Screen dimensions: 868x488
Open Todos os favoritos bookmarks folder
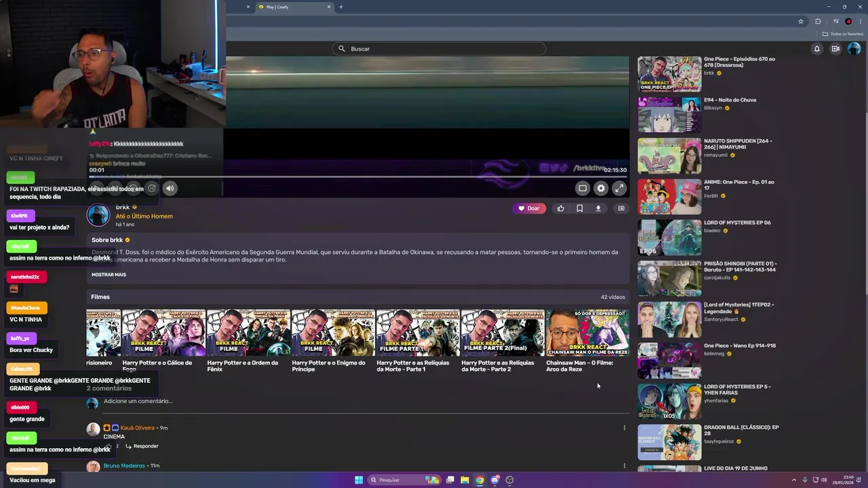pyautogui.click(x=843, y=34)
